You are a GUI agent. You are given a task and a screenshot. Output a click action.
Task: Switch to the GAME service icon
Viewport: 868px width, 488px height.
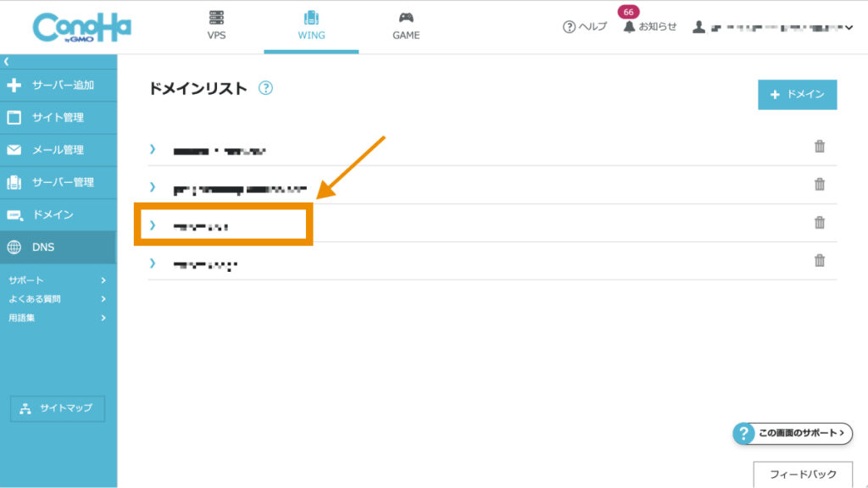(x=406, y=19)
